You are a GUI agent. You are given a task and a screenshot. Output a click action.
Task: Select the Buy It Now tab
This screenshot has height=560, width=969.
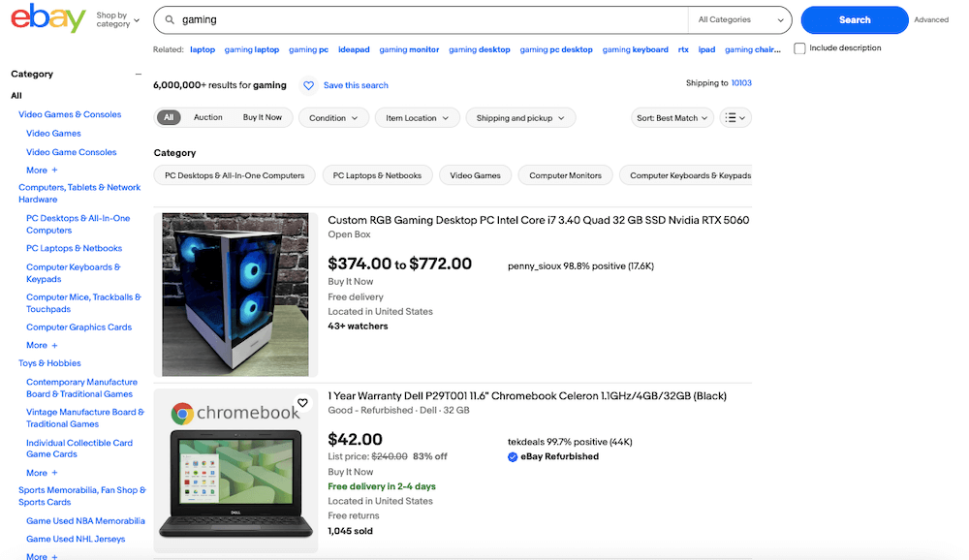pyautogui.click(x=262, y=117)
